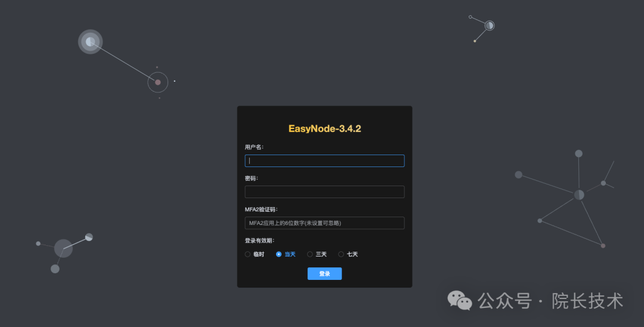Click the blue 登录 button
Image resolution: width=644 pixels, height=327 pixels.
point(324,274)
